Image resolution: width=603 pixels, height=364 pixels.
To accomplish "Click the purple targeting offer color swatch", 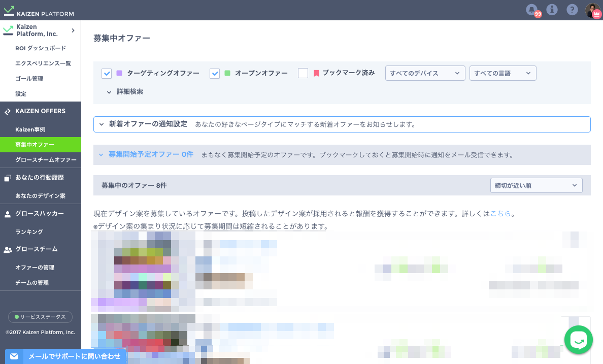I will pyautogui.click(x=119, y=73).
